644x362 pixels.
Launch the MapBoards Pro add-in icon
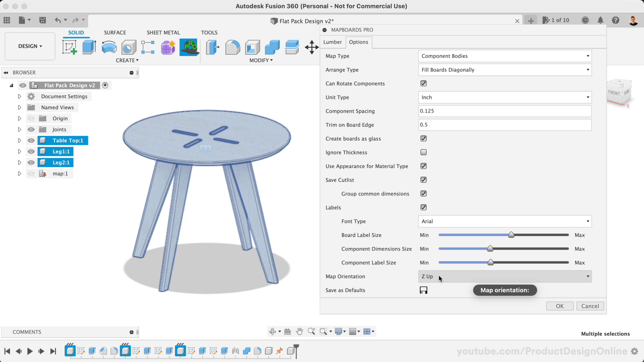click(189, 47)
